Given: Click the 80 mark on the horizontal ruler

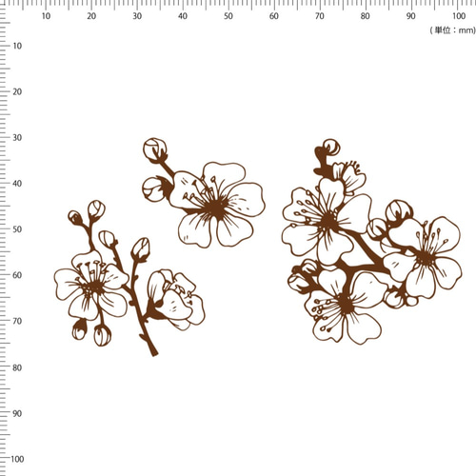Looking at the screenshot, I should click(x=365, y=16).
